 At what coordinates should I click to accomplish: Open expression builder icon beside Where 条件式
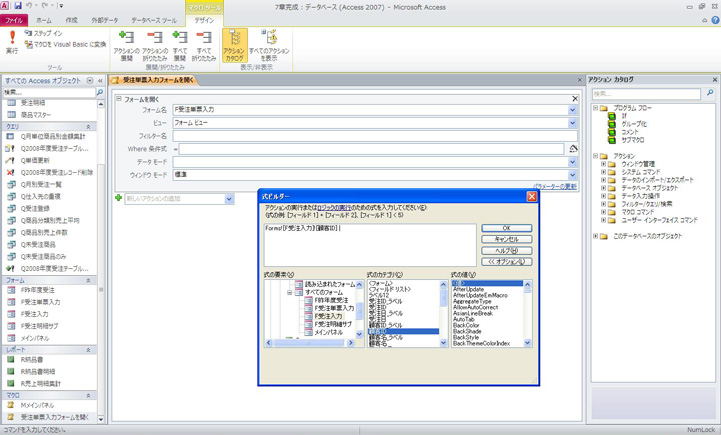[x=573, y=149]
